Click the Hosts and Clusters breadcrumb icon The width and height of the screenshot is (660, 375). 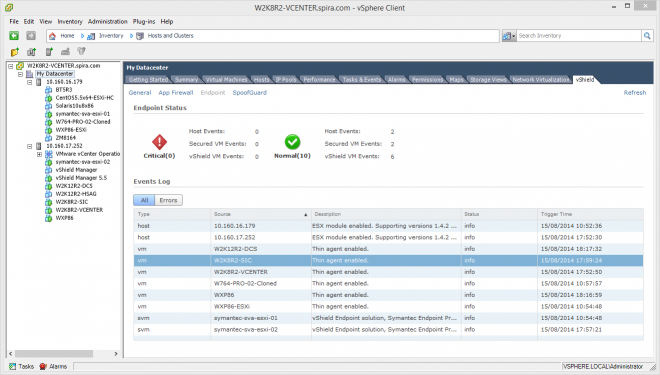[x=140, y=36]
